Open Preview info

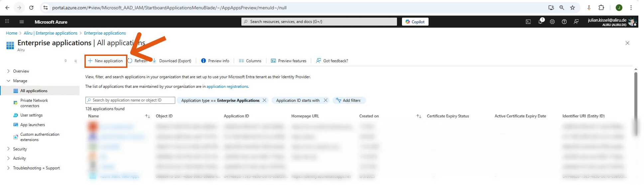click(215, 61)
